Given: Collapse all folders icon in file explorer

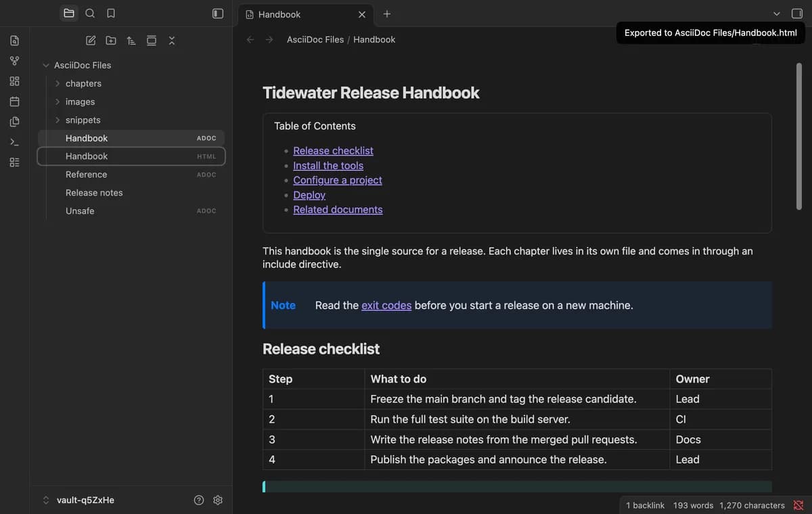Looking at the screenshot, I should tap(172, 41).
